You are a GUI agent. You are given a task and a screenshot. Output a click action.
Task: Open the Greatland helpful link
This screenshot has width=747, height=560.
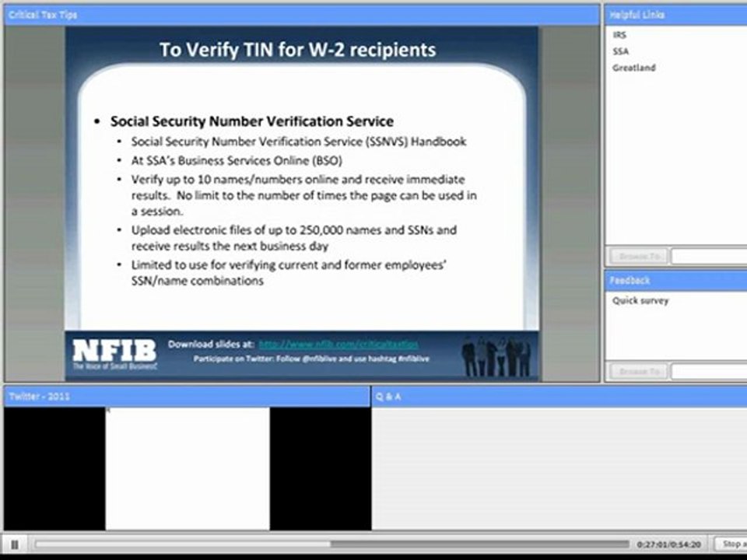[x=634, y=68]
